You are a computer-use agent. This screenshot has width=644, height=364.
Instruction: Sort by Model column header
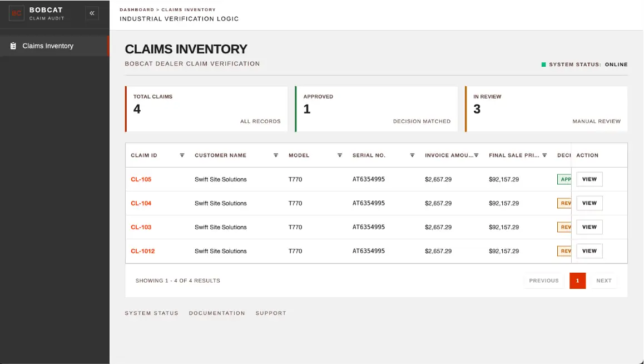click(299, 155)
